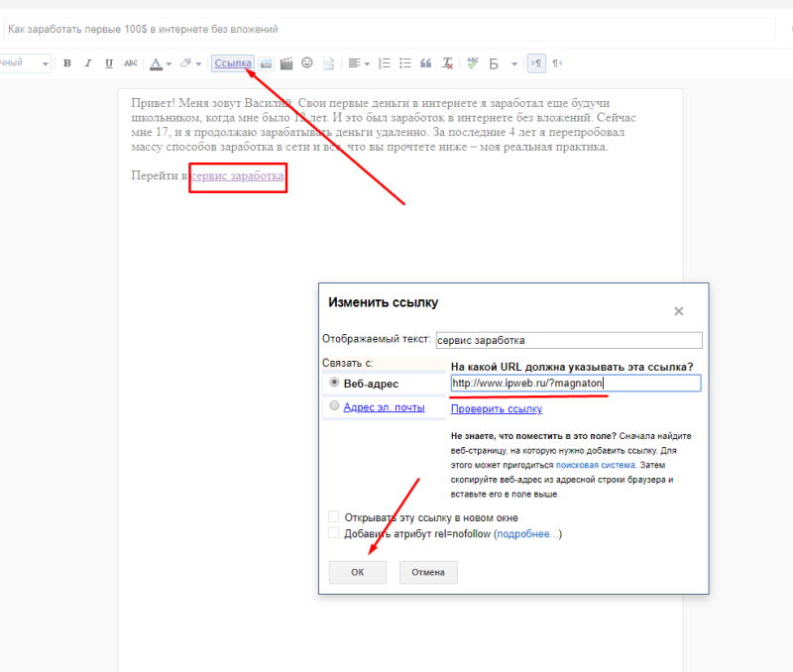The height and width of the screenshot is (672, 793).
Task: Insert an image from toolbar
Action: click(266, 63)
